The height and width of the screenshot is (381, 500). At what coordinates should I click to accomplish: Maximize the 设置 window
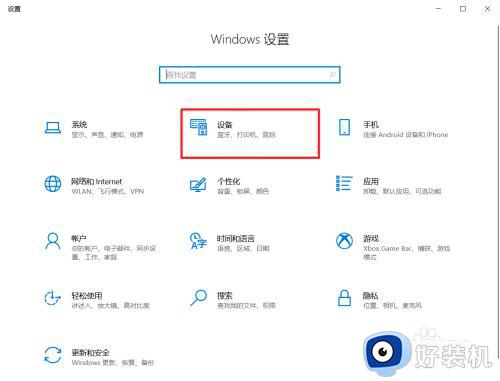tap(463, 9)
